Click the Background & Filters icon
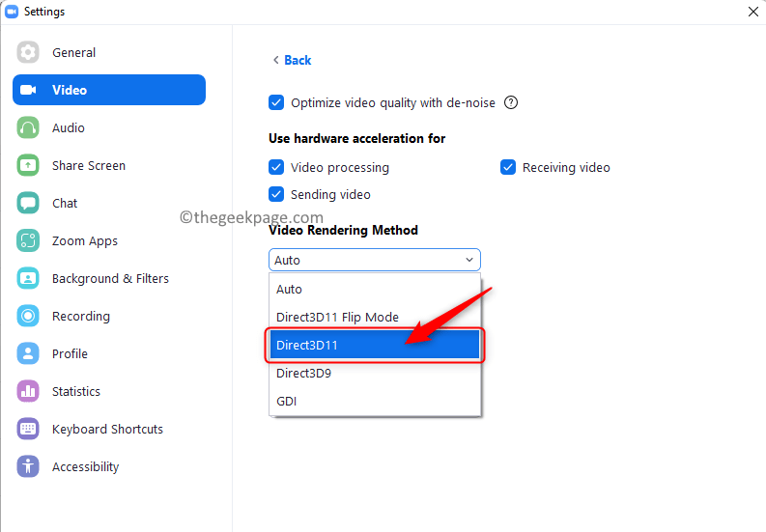 [28, 278]
